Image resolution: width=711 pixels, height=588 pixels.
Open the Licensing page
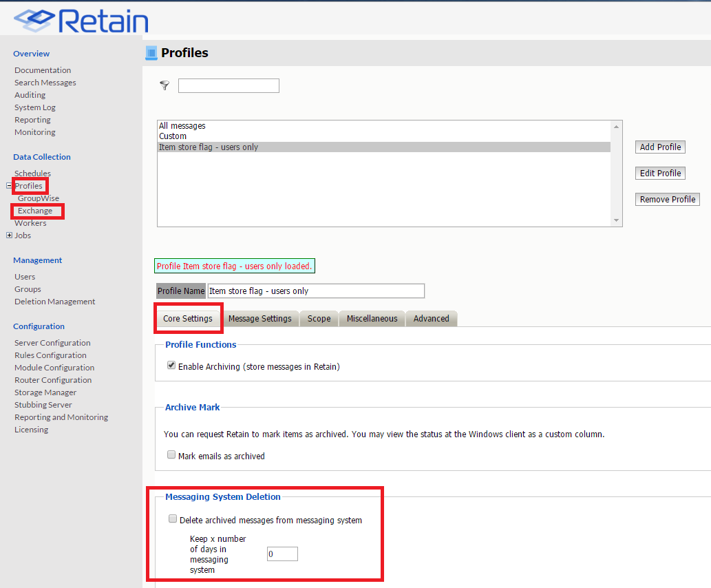[31, 430]
